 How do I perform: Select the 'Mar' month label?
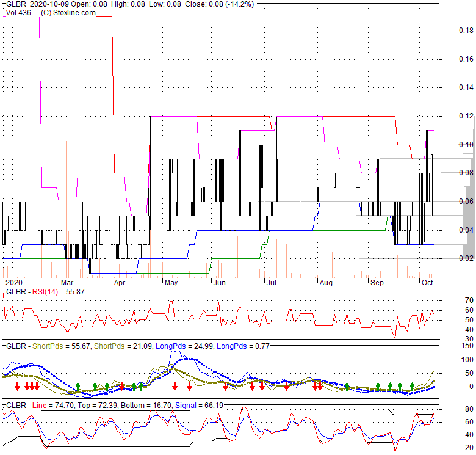[67, 283]
